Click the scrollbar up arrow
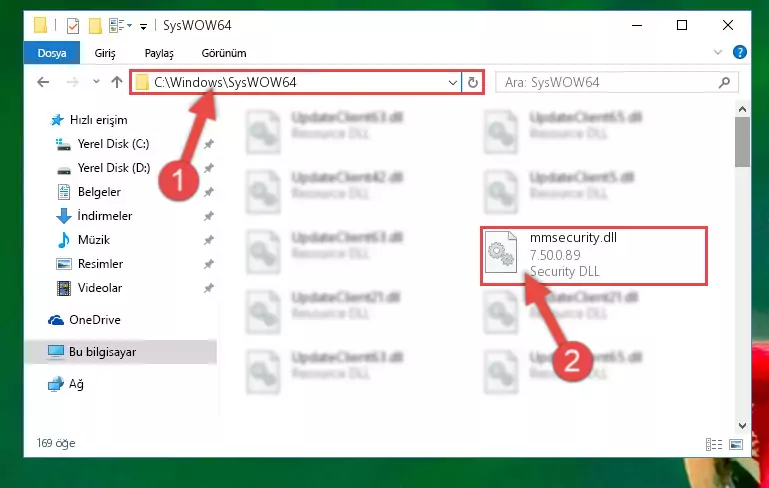The height and width of the screenshot is (488, 769). pos(743,109)
